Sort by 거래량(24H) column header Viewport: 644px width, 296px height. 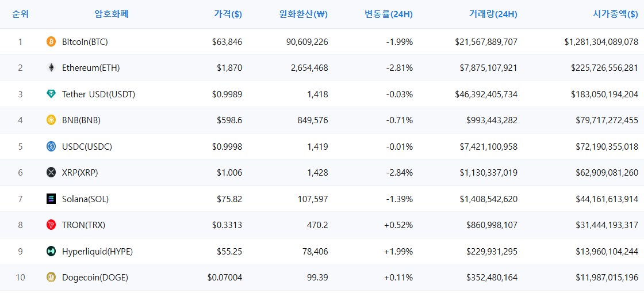tap(493, 14)
